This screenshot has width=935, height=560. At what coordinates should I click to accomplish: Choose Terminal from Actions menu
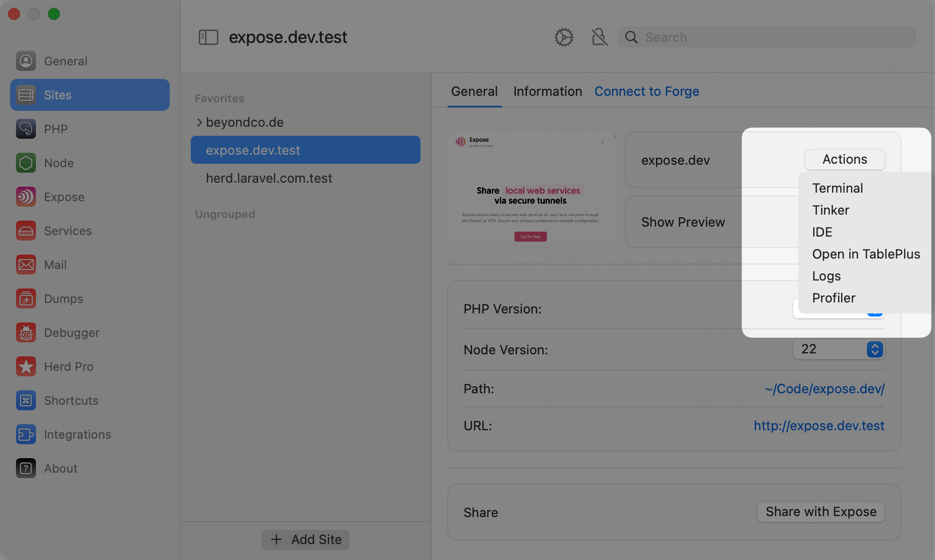tap(838, 188)
